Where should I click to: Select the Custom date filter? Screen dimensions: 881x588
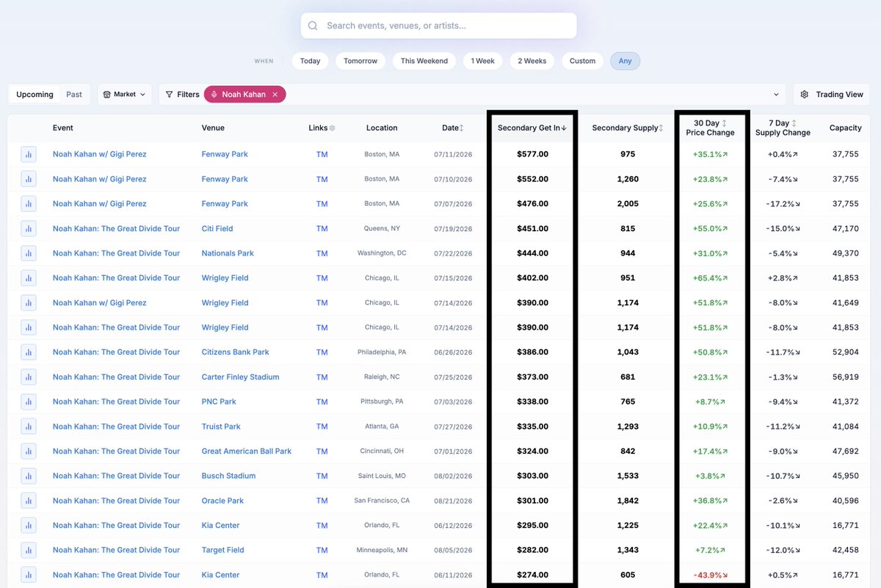pos(583,61)
